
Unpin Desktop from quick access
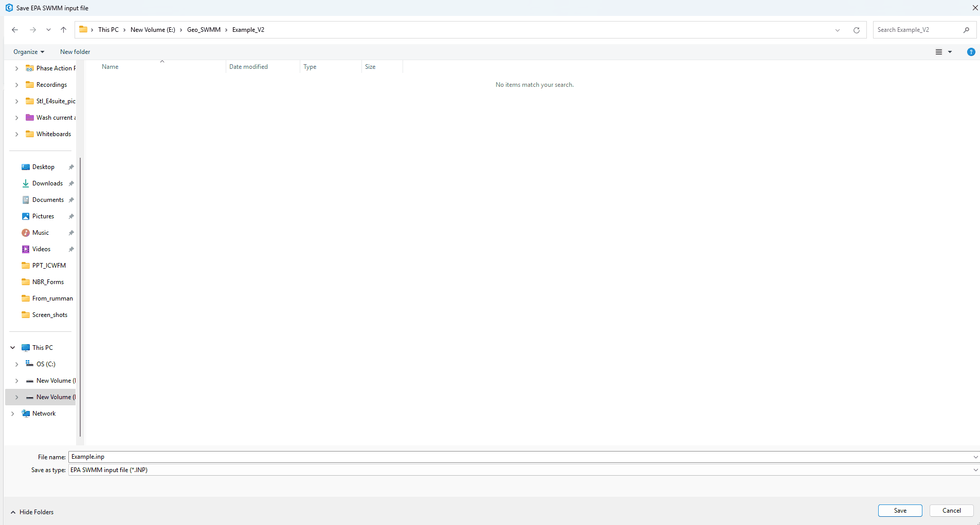pos(71,166)
